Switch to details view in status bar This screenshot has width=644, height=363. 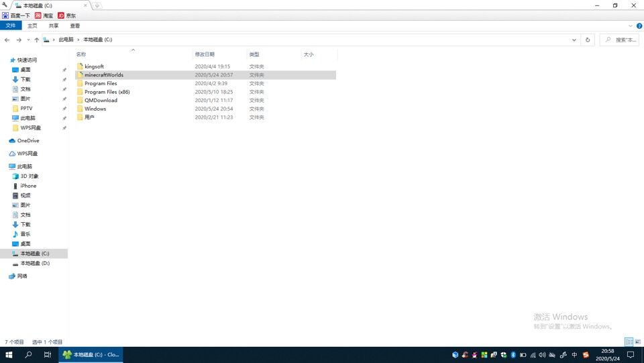629,342
